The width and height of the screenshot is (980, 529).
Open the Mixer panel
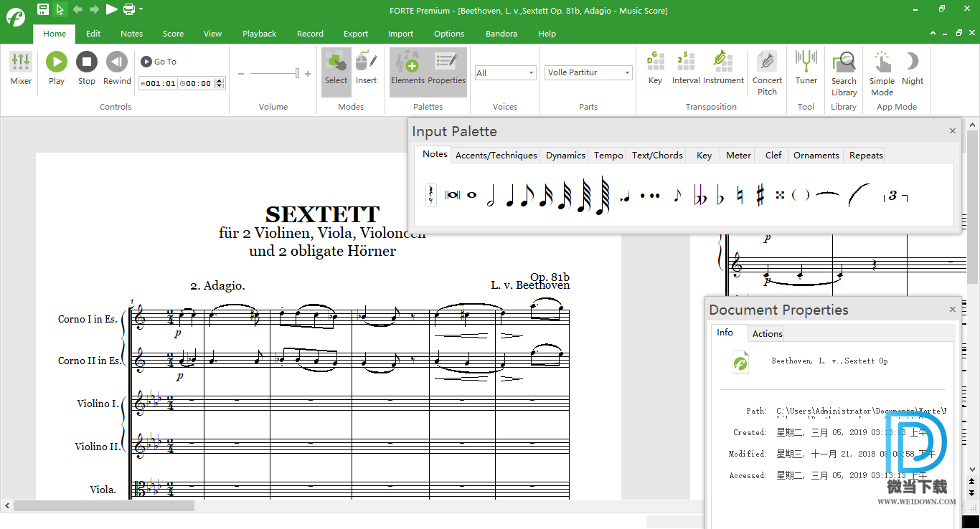tap(21, 69)
